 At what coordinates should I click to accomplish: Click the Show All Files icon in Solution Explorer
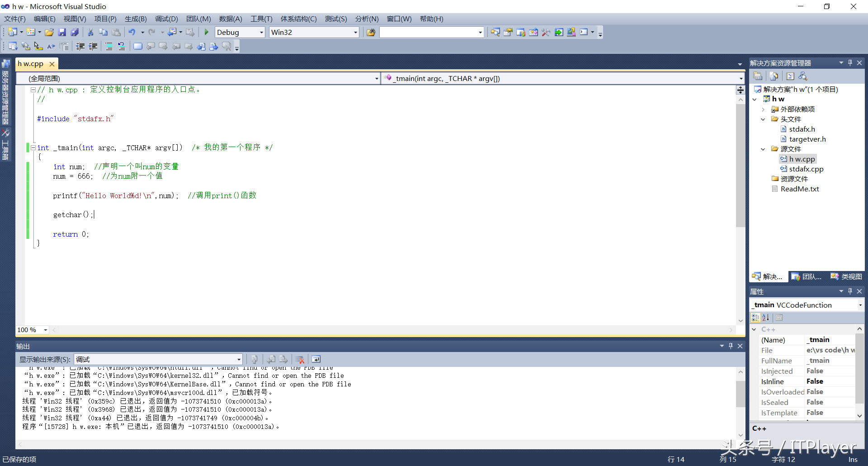pos(774,76)
